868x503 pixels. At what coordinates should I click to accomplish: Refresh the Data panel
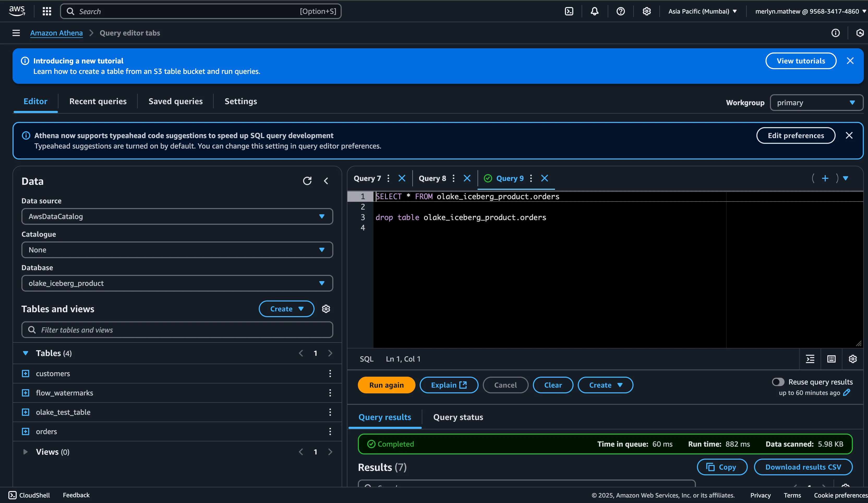(x=307, y=181)
